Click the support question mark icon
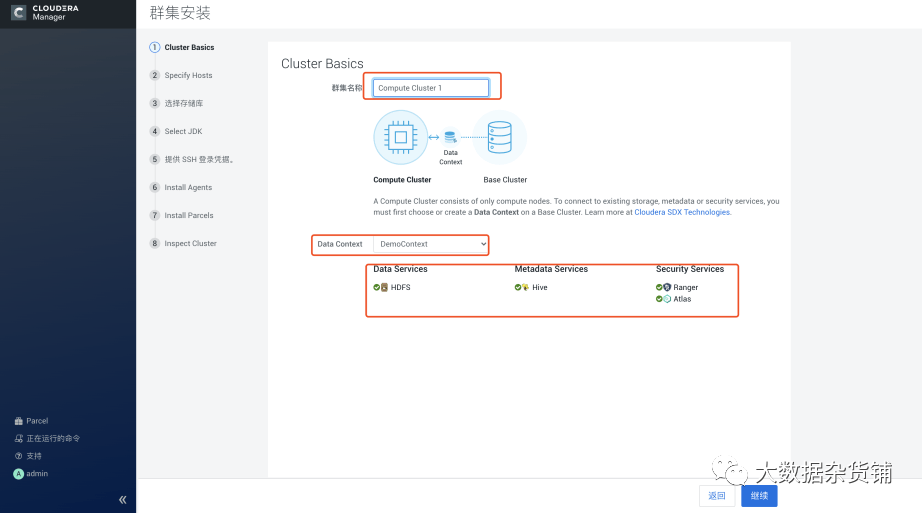Screen dimensions: 922x513 tap(18, 456)
